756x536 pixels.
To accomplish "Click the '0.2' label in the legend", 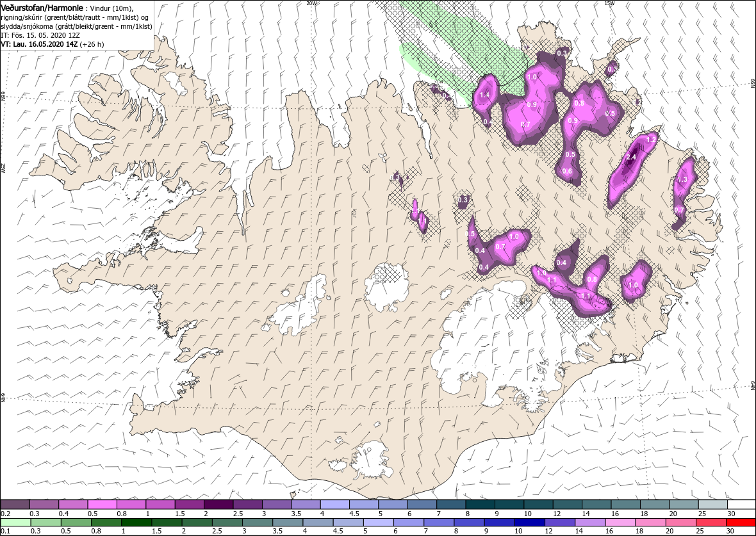I will [x=5, y=514].
